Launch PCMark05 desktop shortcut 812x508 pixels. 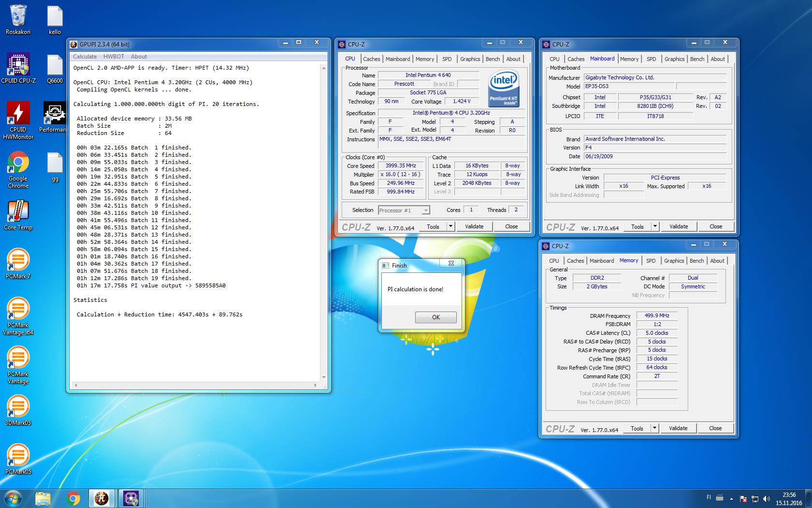point(18,459)
